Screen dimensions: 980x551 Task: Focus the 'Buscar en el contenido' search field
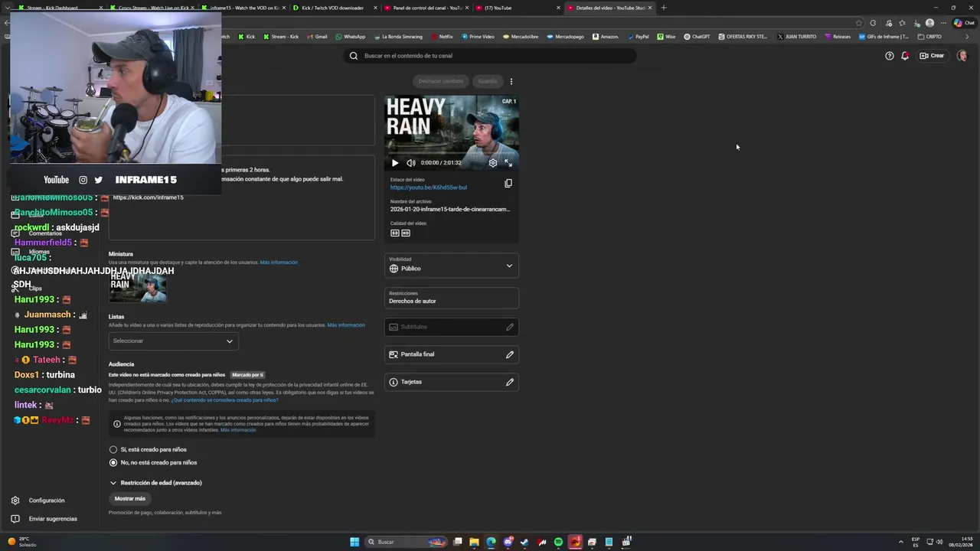click(x=490, y=56)
